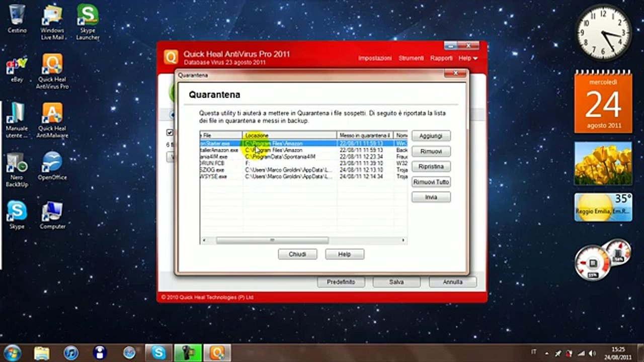This screenshot has width=644, height=362.
Task: Click the analog clock desktop gadget
Action: [603, 33]
